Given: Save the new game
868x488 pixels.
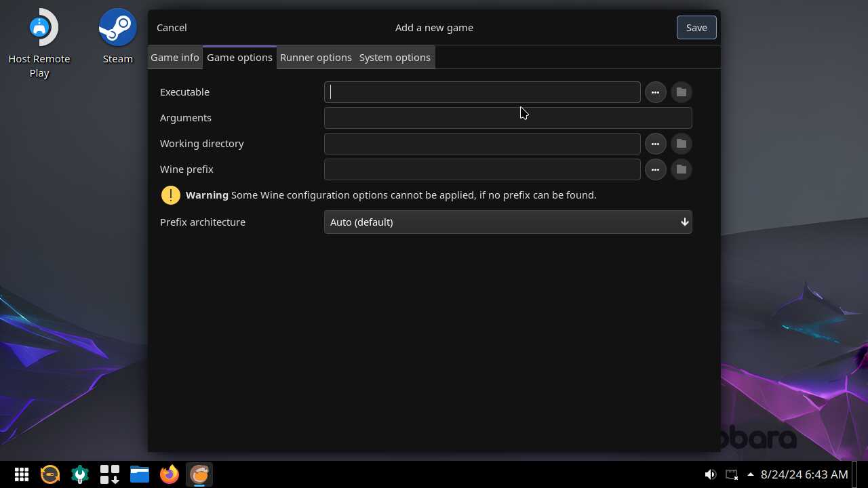Looking at the screenshot, I should click(696, 28).
